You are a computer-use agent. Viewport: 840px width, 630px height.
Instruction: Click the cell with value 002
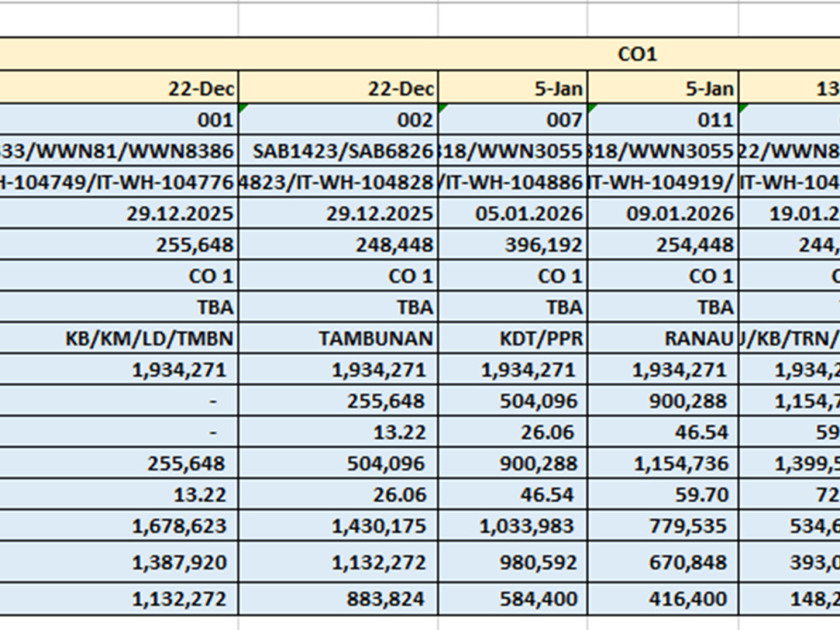tap(338, 119)
